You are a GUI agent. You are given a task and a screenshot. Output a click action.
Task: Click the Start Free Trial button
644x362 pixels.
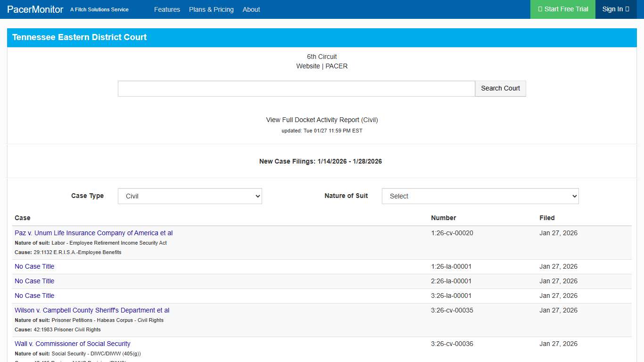pos(563,9)
